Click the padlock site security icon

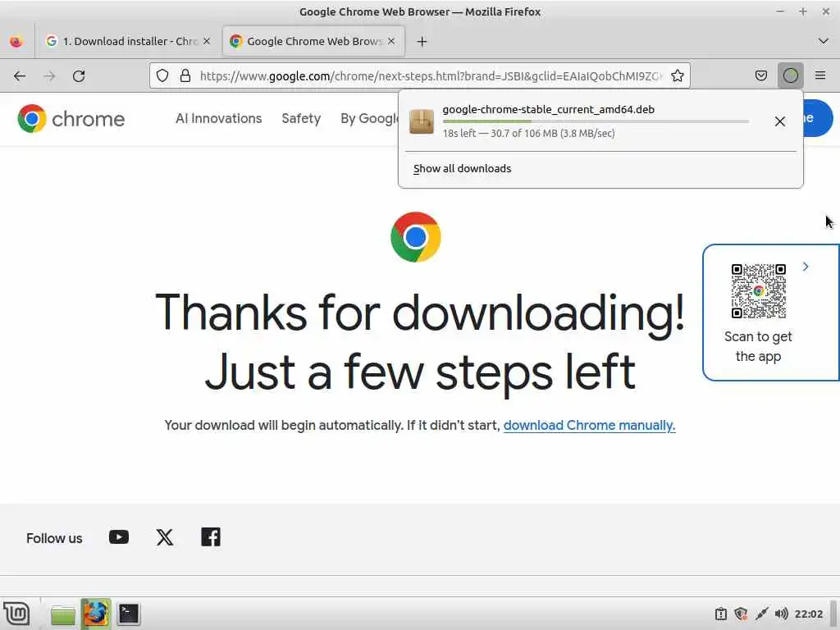(x=185, y=76)
